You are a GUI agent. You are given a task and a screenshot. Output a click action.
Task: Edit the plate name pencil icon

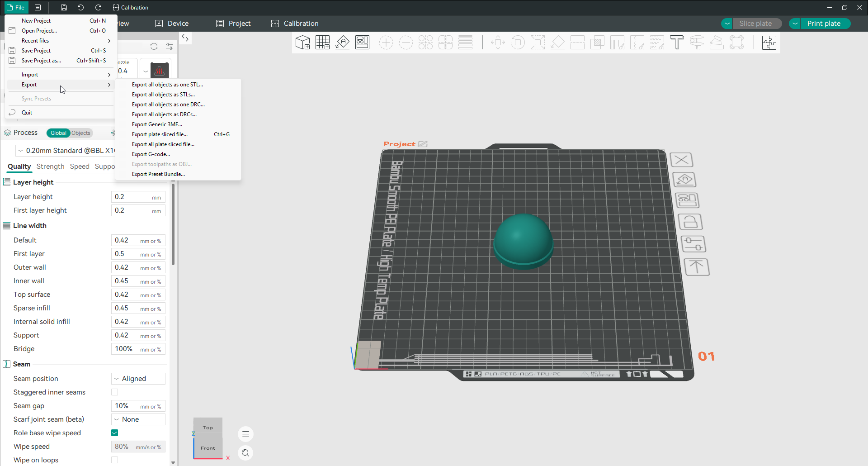point(423,144)
